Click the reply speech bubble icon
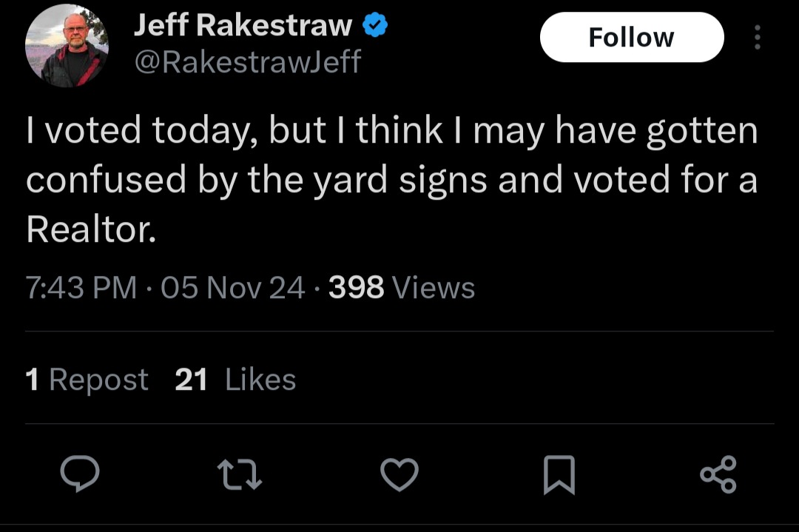Viewport: 799px width, 532px height. pos(80,474)
